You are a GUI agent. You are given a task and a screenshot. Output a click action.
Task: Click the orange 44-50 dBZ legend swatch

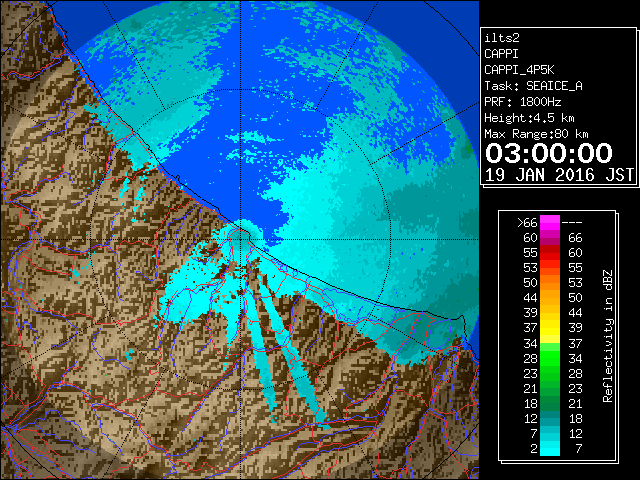[x=550, y=298]
